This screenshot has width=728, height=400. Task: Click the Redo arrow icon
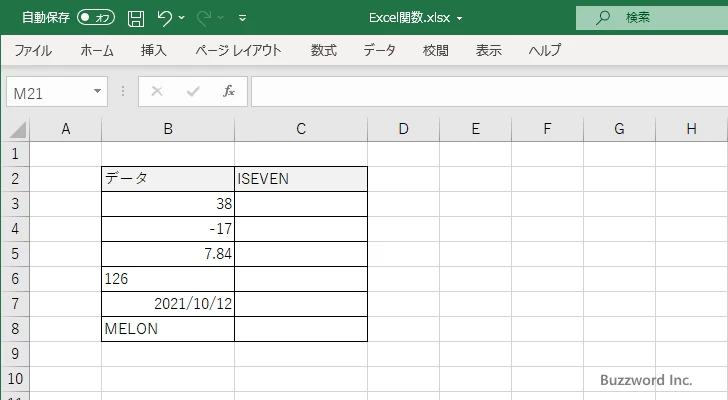click(x=204, y=18)
